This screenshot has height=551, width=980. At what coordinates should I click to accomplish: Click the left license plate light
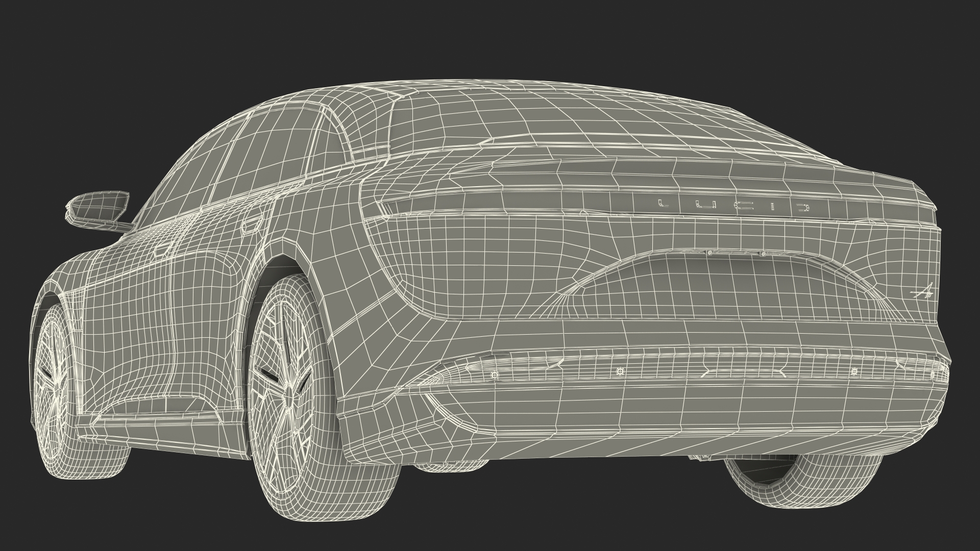coord(709,253)
